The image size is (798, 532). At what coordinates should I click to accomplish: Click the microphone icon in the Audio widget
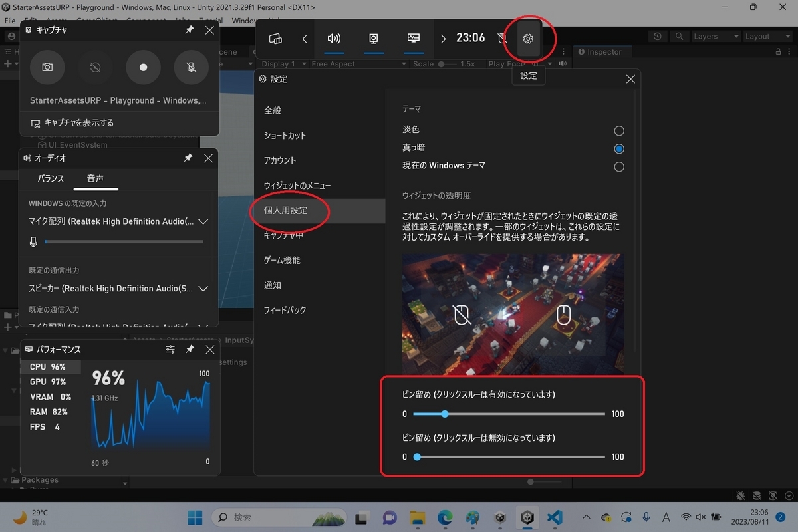(33, 242)
